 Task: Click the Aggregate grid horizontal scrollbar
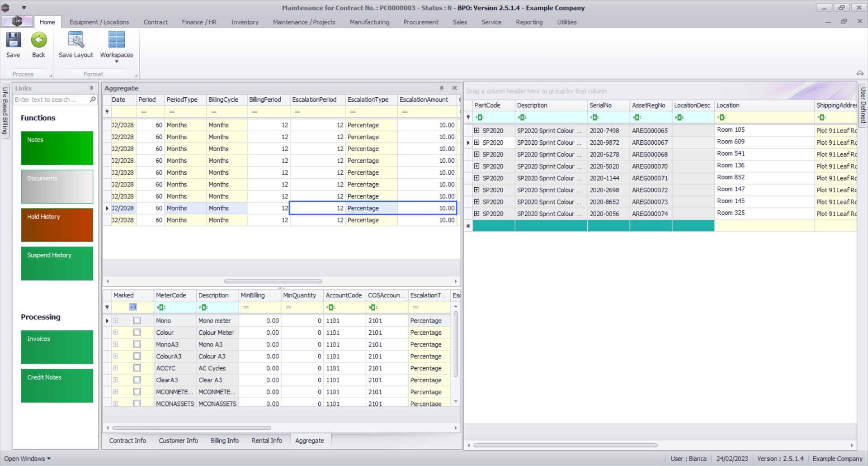273,281
